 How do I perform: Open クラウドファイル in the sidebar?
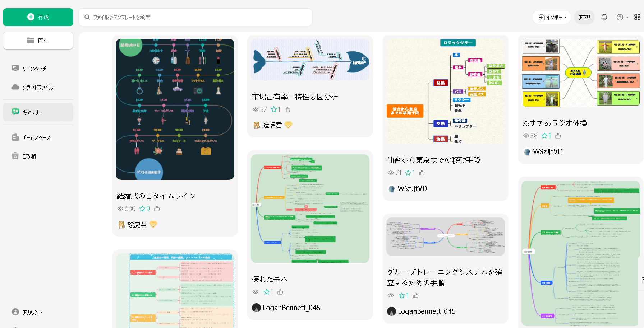[x=38, y=87]
